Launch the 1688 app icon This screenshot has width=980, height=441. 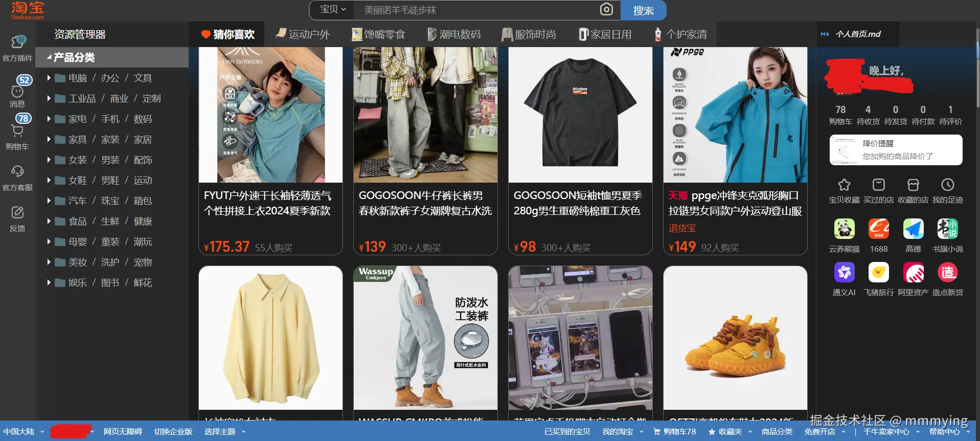pyautogui.click(x=879, y=229)
